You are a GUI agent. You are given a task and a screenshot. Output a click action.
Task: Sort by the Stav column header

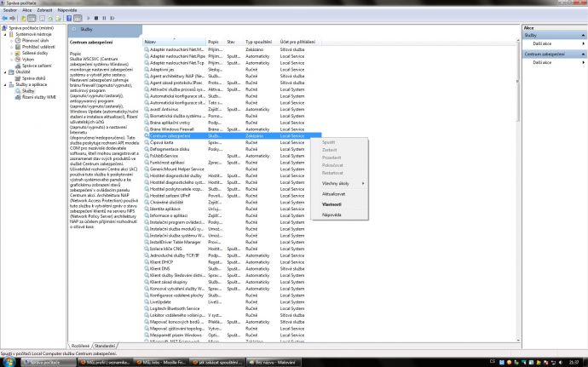[x=234, y=42]
